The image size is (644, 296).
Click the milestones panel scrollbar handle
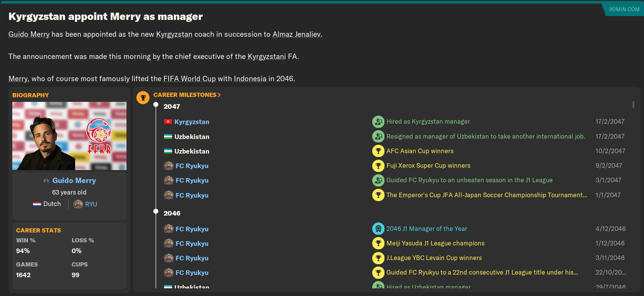click(x=633, y=105)
